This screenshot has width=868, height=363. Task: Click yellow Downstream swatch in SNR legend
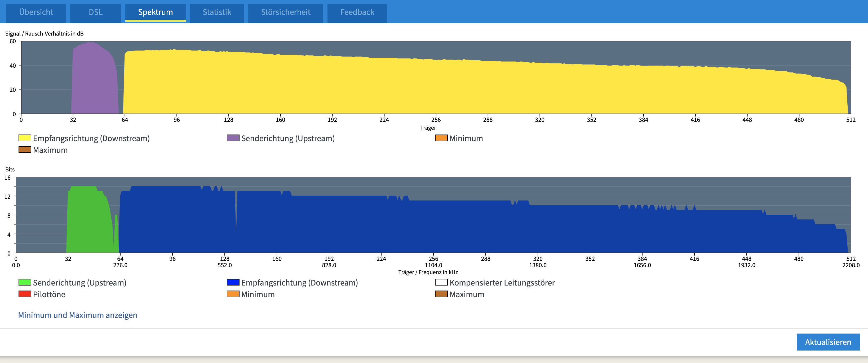(25, 138)
